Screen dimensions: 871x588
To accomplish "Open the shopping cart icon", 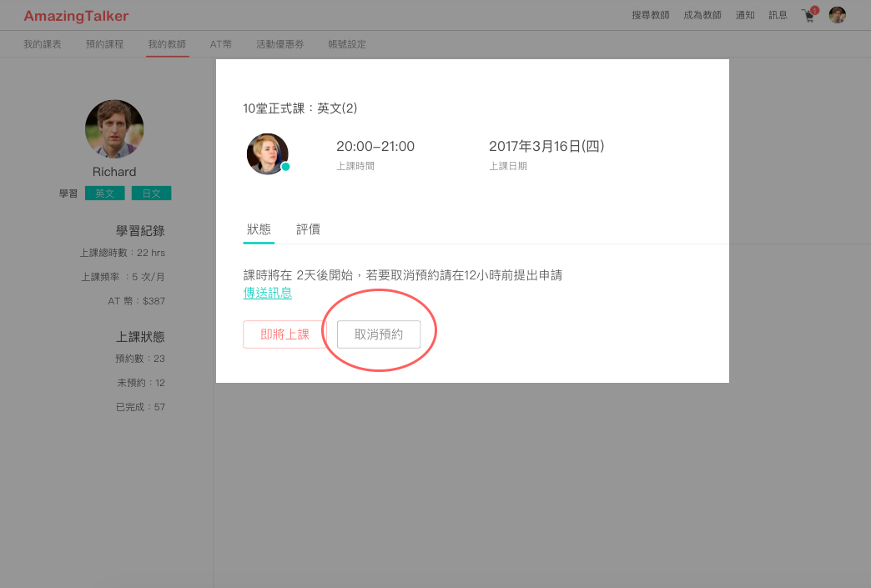I will click(x=809, y=15).
